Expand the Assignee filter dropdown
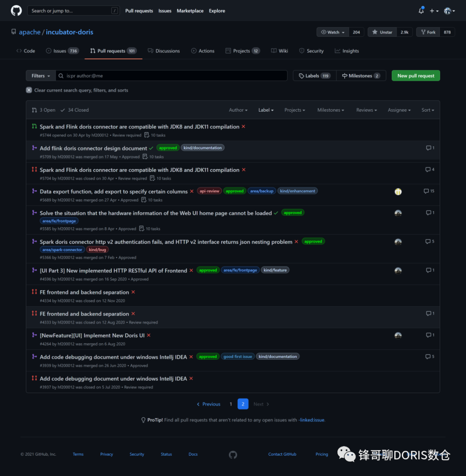This screenshot has height=476, width=466. pyautogui.click(x=399, y=110)
